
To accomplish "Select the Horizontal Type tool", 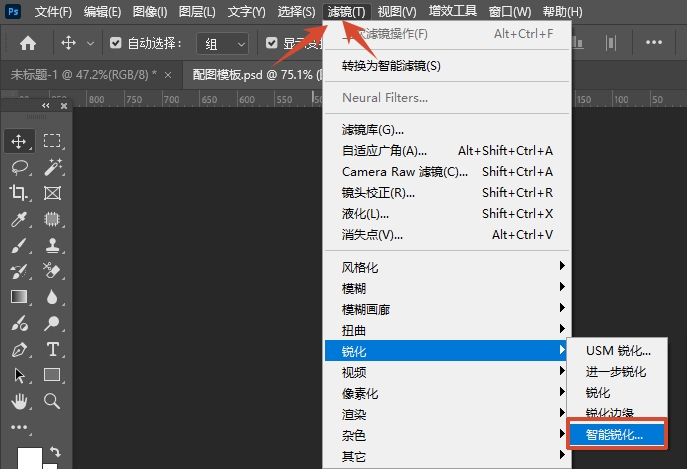I will click(52, 349).
